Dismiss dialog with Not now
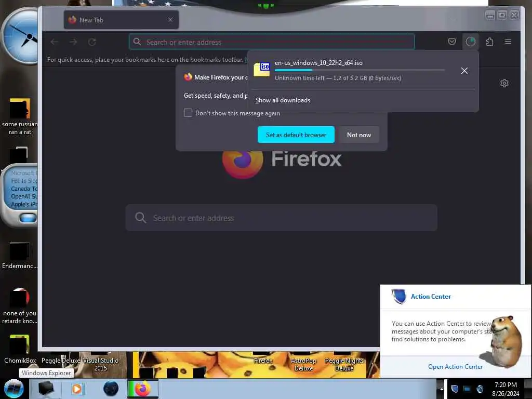The image size is (532, 399). coord(359,135)
